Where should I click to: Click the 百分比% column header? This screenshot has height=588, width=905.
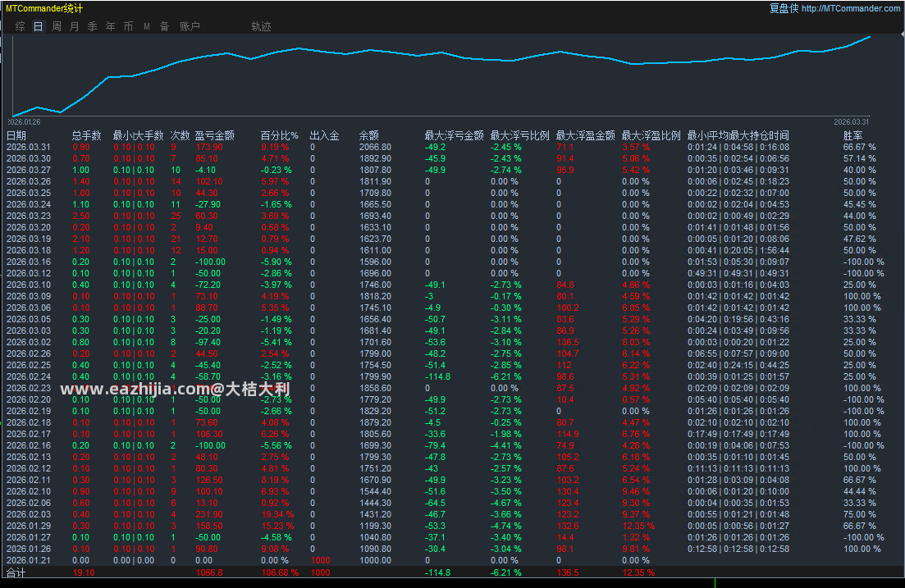click(279, 135)
